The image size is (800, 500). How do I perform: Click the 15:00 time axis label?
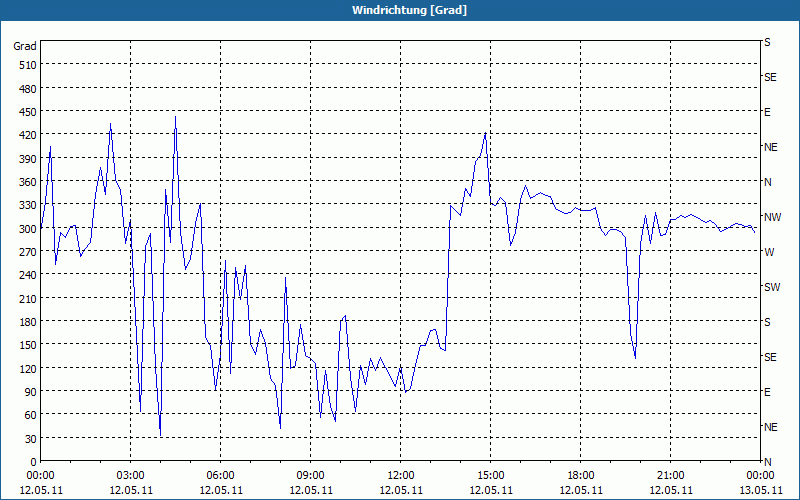pos(490,476)
